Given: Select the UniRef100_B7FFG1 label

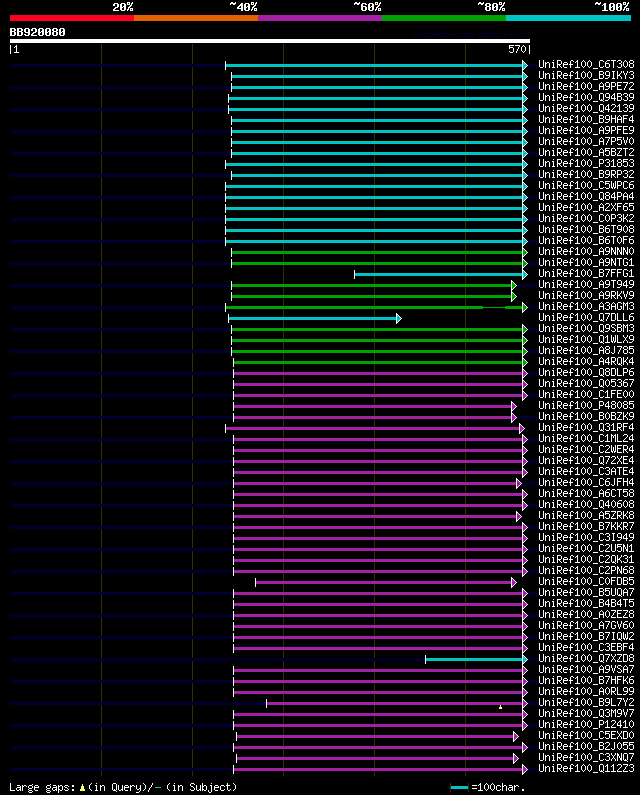Looking at the screenshot, I should point(586,273).
